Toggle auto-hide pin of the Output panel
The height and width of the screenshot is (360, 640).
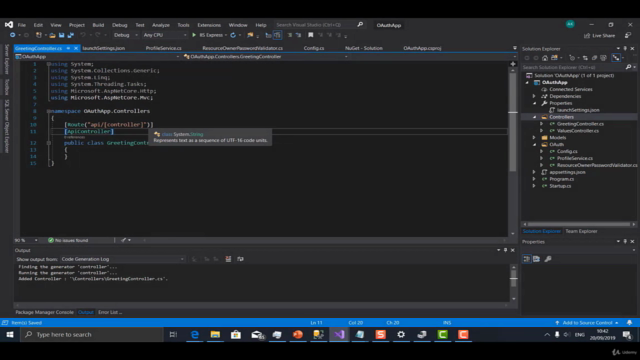tap(505, 250)
